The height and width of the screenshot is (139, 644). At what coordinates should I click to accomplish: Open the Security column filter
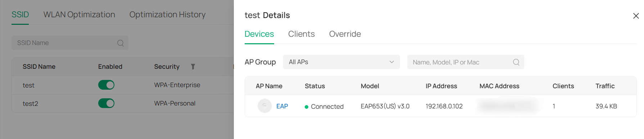click(193, 66)
